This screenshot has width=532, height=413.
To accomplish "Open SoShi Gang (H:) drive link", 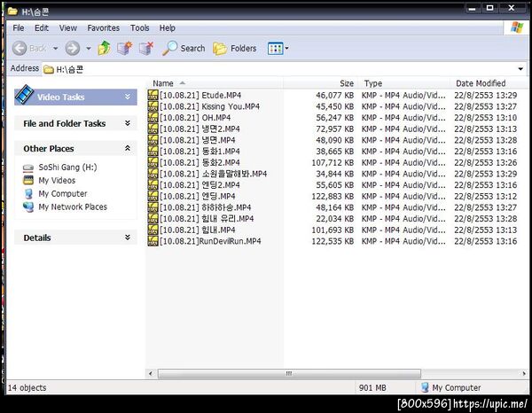I will click(67, 168).
